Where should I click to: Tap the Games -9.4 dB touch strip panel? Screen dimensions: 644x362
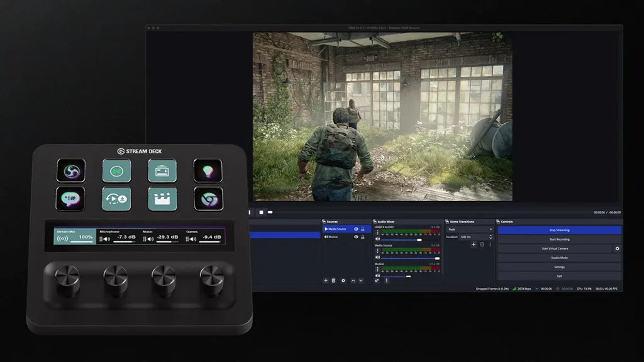pos(204,236)
